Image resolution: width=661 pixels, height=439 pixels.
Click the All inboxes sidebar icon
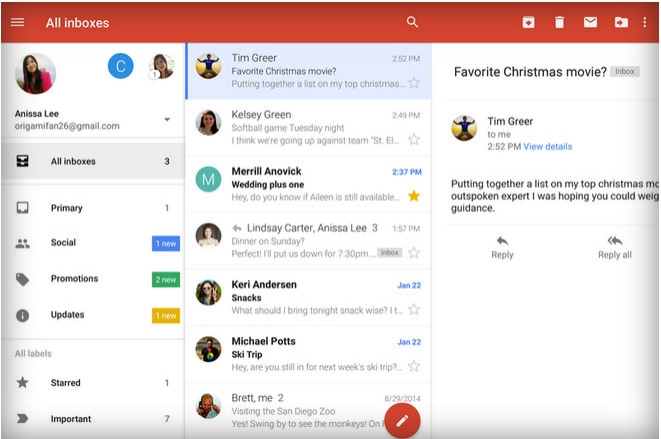pos(22,161)
